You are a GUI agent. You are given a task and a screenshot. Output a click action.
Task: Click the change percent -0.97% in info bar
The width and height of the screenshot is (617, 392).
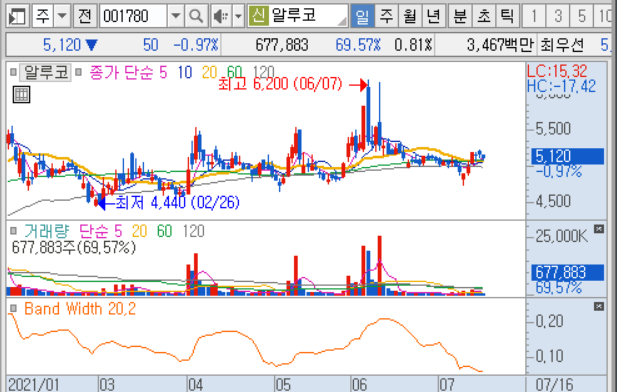196,45
